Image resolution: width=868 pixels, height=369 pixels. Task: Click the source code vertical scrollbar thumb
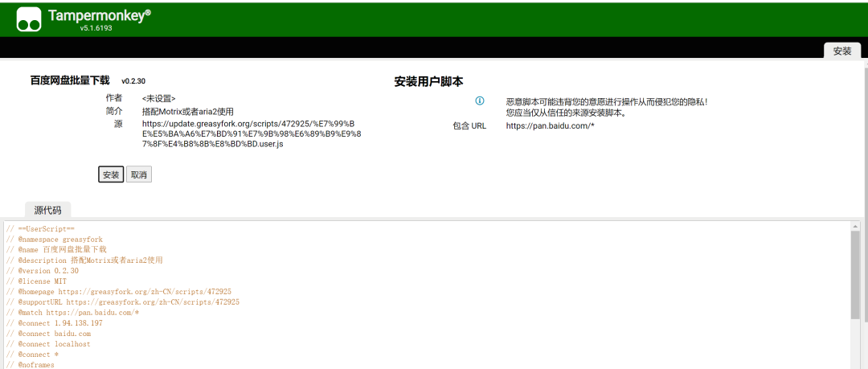[x=856, y=276]
